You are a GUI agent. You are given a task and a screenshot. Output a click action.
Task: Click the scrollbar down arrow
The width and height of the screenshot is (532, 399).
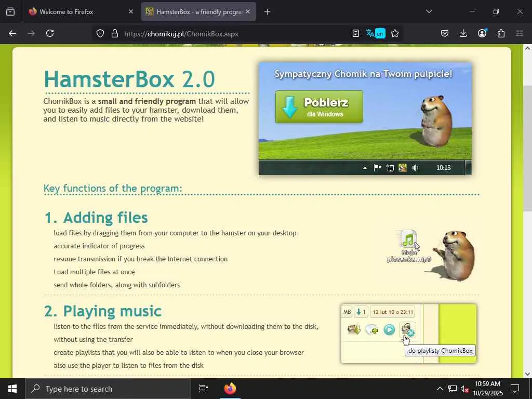527,374
